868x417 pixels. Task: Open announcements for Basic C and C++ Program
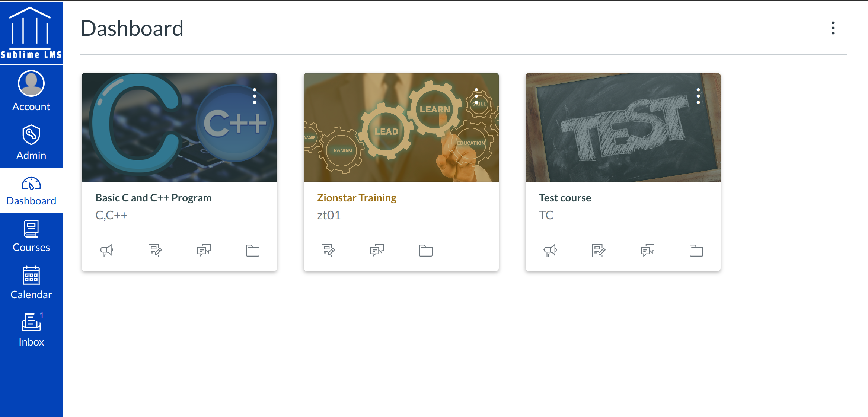[x=106, y=251]
